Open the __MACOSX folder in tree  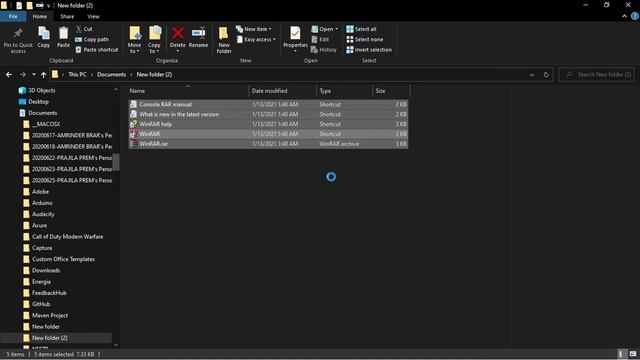pyautogui.click(x=46, y=124)
